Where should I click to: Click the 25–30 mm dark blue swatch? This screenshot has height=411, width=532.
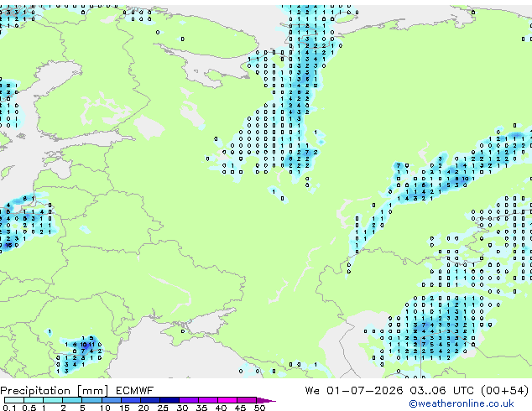169,400
